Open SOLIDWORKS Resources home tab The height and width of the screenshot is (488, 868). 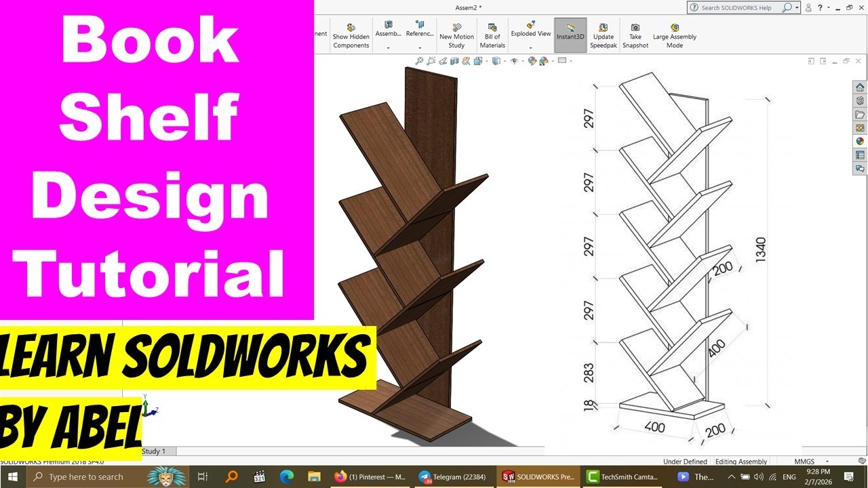click(x=860, y=87)
